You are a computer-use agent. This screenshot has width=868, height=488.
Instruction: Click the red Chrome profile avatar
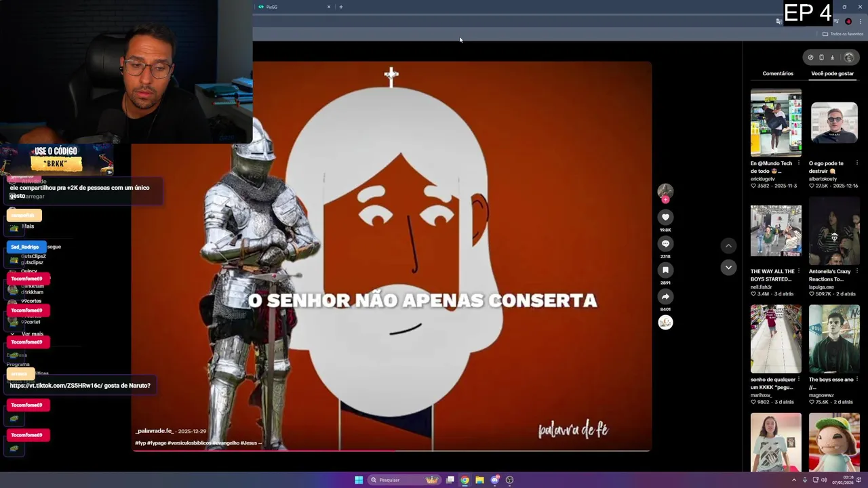848,22
